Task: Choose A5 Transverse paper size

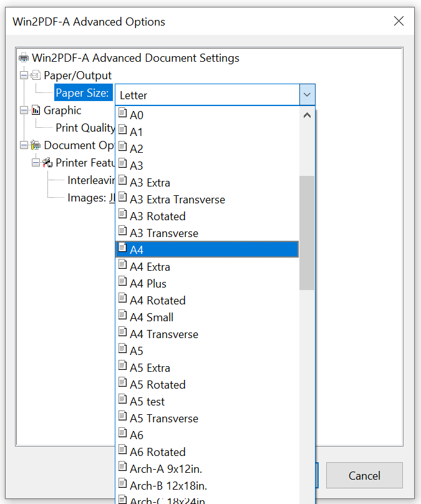Action: click(x=207, y=418)
